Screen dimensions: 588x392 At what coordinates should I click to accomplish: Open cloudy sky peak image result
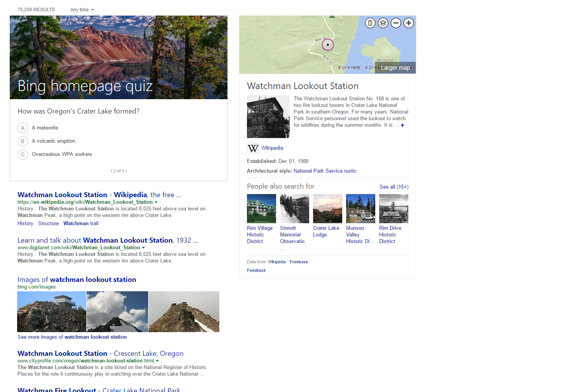click(x=117, y=312)
